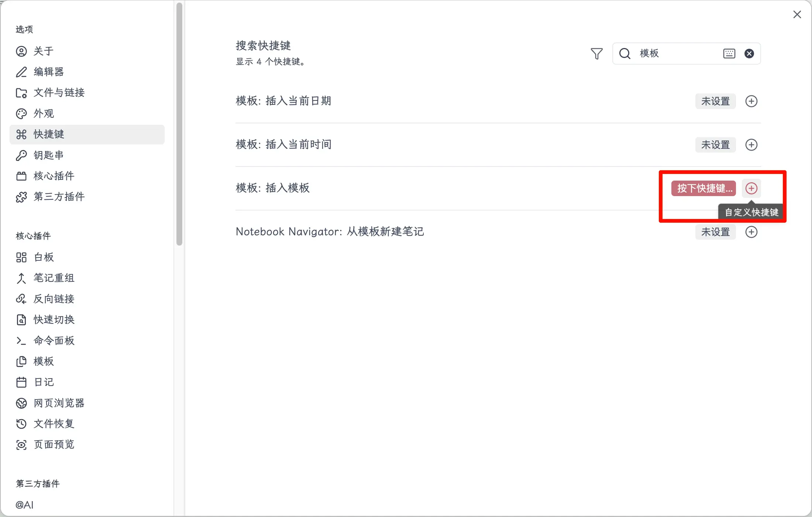Click the filter hotkeys funnel icon
Viewport: 812px width, 517px height.
[x=596, y=54]
